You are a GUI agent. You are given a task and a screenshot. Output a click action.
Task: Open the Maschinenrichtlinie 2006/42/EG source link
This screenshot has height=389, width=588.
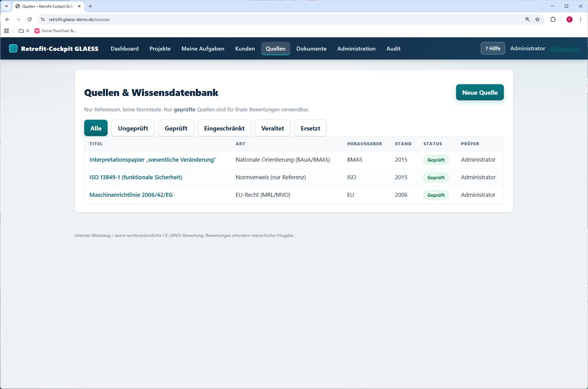click(131, 195)
